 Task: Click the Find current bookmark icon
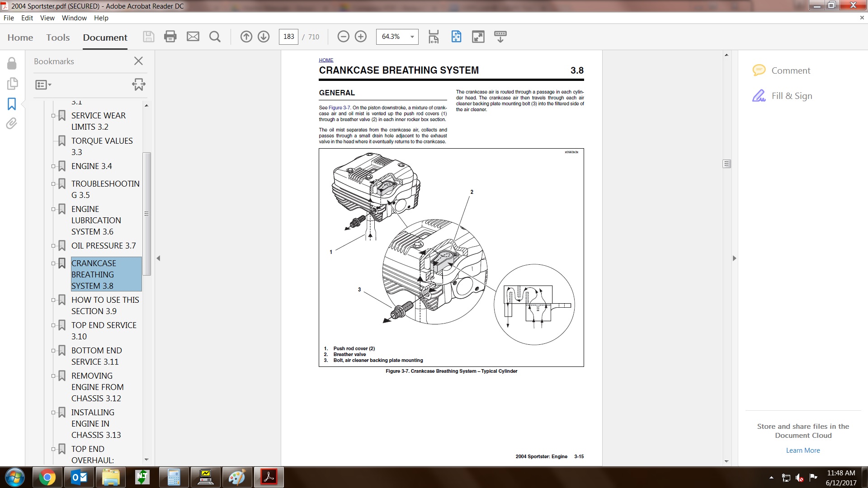click(138, 84)
